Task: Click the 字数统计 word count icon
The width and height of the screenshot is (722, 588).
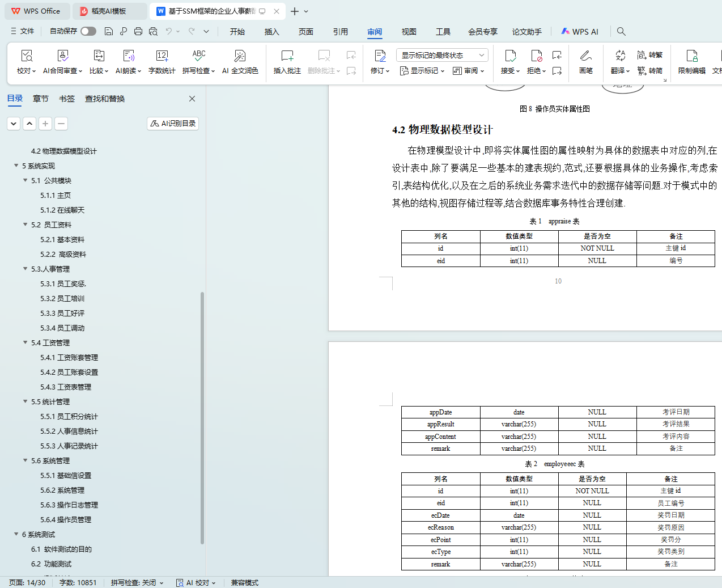Action: 162,56
